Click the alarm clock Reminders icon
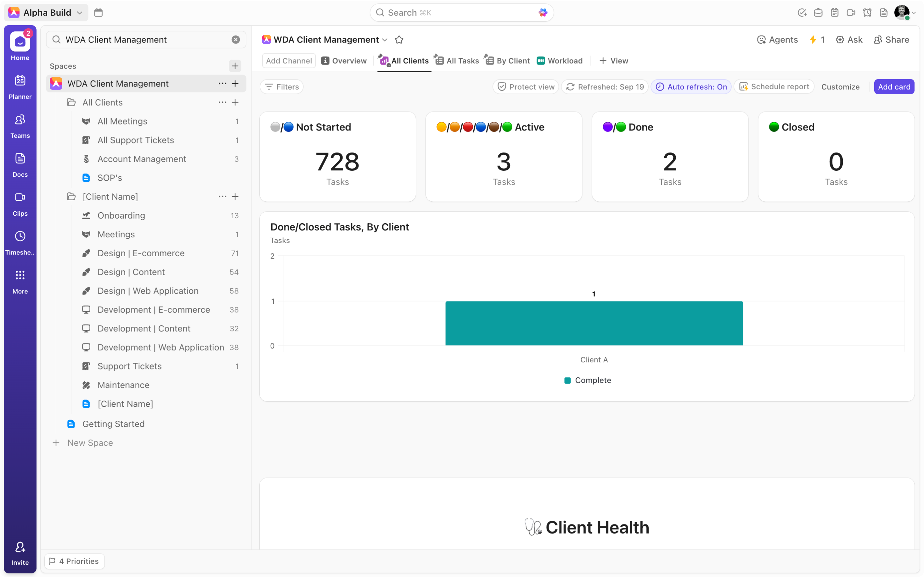 coord(867,12)
